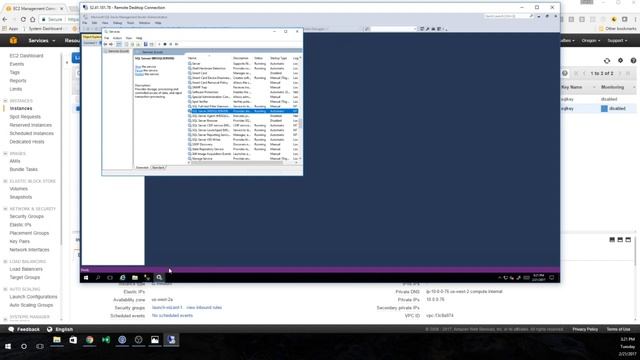Click the Restart Service toolbar icon

[x=176, y=44]
